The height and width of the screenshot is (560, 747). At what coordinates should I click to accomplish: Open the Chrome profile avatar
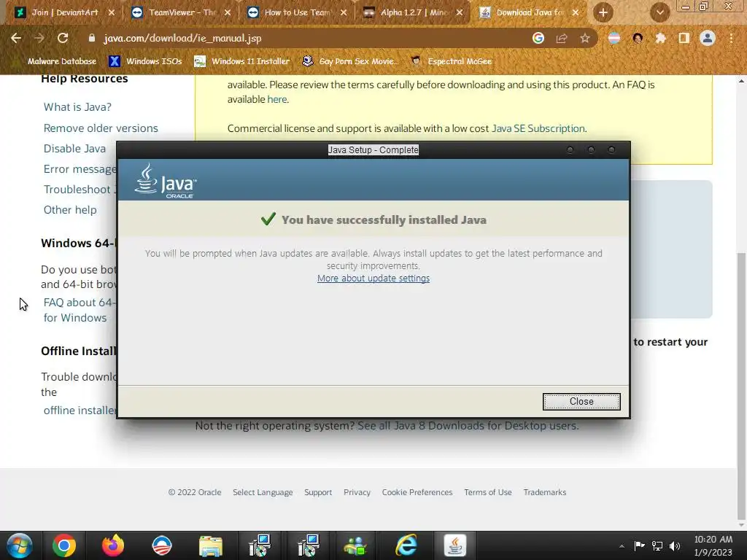pyautogui.click(x=708, y=38)
